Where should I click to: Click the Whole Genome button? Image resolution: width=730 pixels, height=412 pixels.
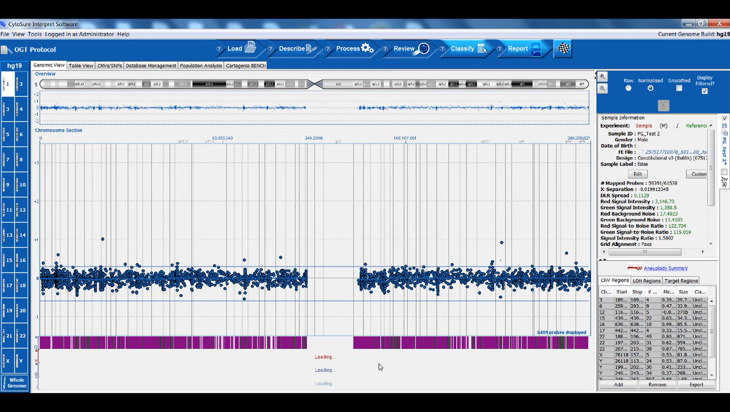(x=14, y=383)
